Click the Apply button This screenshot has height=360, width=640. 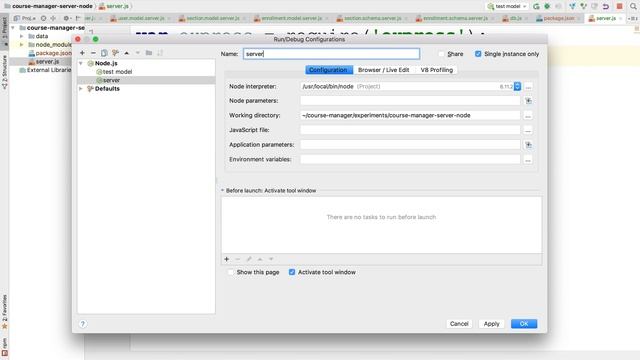click(x=491, y=324)
